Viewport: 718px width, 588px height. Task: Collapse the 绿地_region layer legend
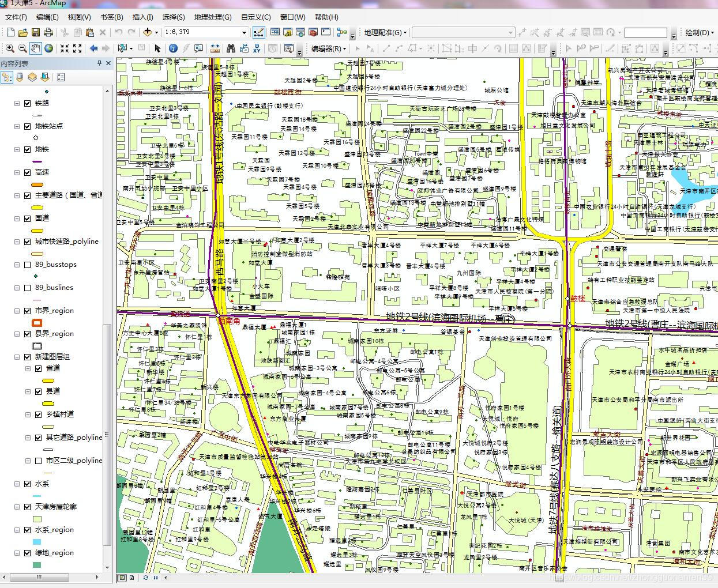[x=17, y=553]
